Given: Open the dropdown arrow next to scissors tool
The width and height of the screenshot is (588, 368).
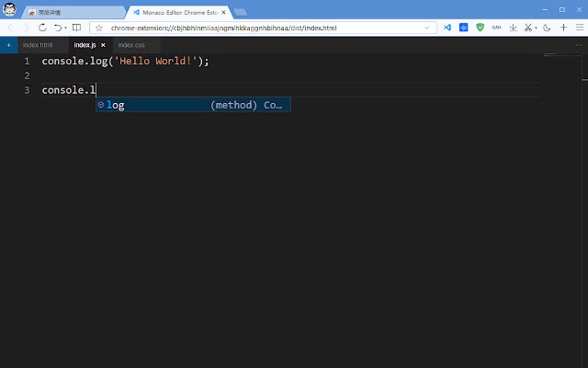Looking at the screenshot, I should 535,27.
